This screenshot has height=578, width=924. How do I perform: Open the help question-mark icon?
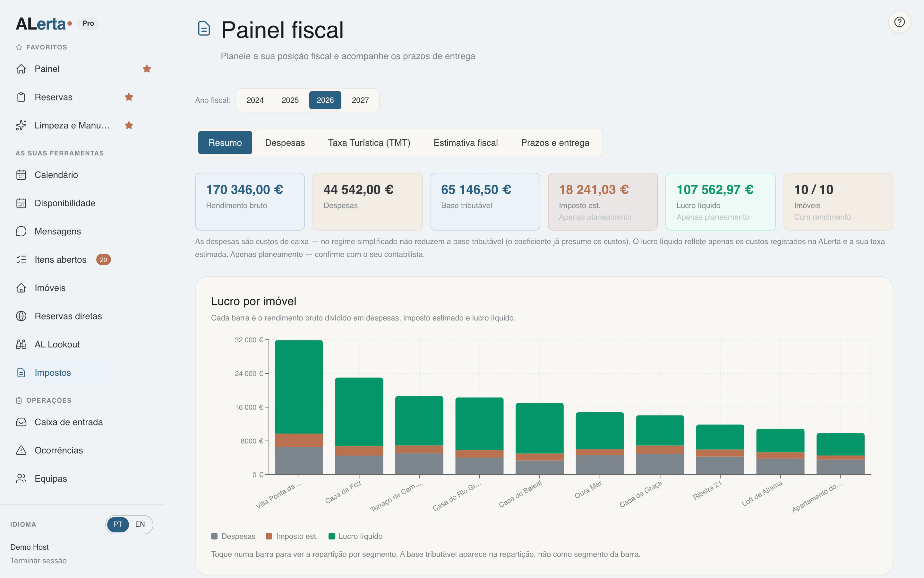[899, 22]
